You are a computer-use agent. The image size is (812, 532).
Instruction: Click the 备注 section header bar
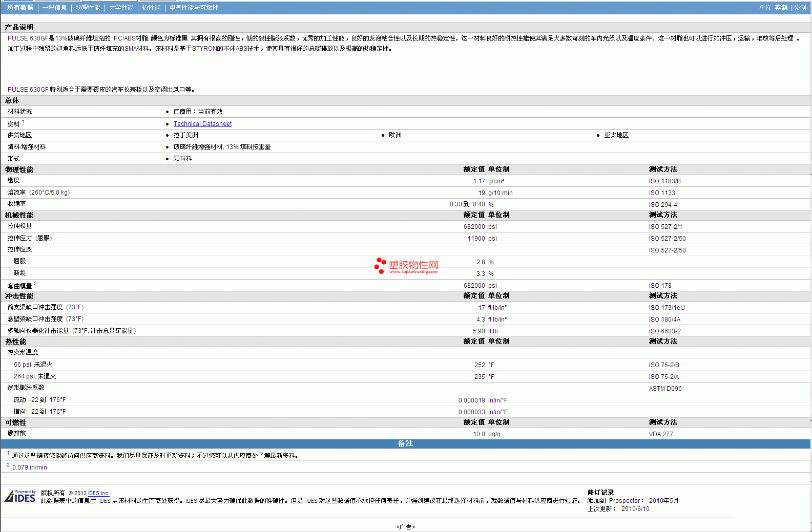pyautogui.click(x=406, y=443)
